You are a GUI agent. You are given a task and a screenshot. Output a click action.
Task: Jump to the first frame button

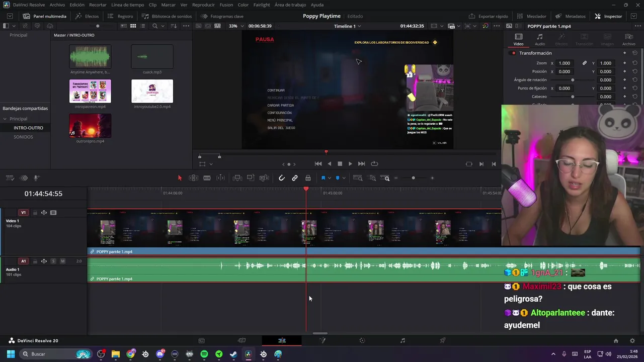tap(318, 164)
